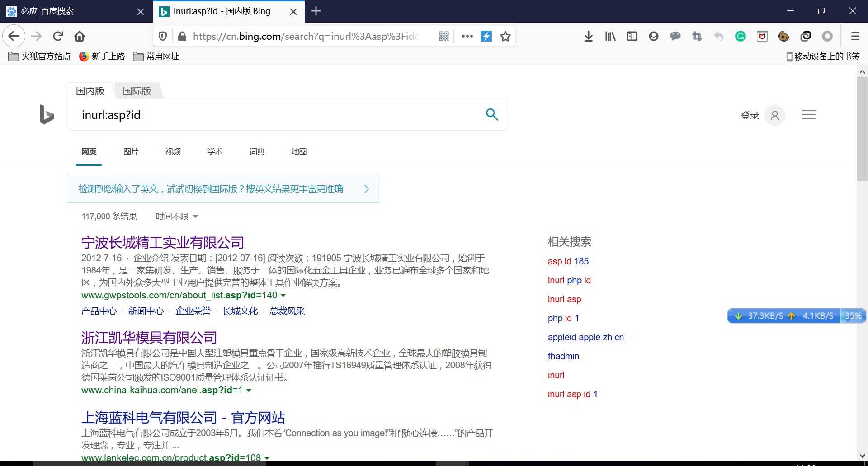Open the 宁波长城精工实业有限公司 result link
Screen dimensions: 868x466
[x=162, y=243]
